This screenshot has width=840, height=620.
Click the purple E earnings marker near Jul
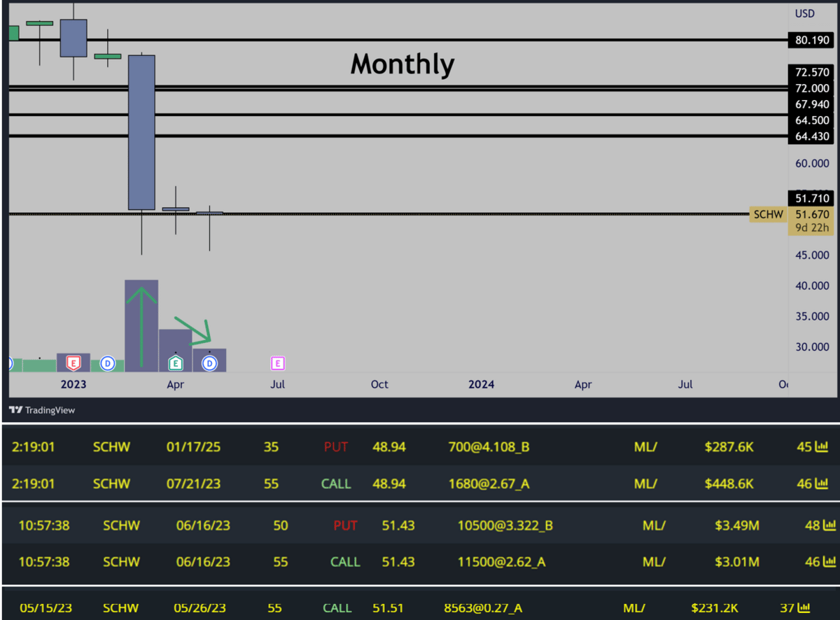click(278, 363)
